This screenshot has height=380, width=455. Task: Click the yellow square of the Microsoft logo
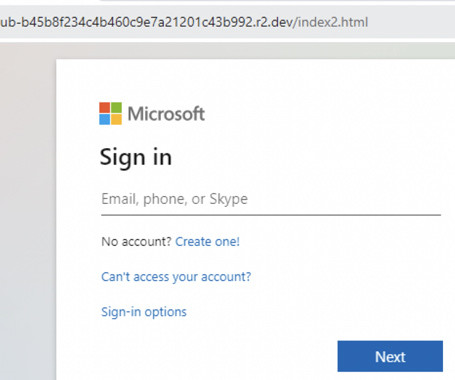116,119
